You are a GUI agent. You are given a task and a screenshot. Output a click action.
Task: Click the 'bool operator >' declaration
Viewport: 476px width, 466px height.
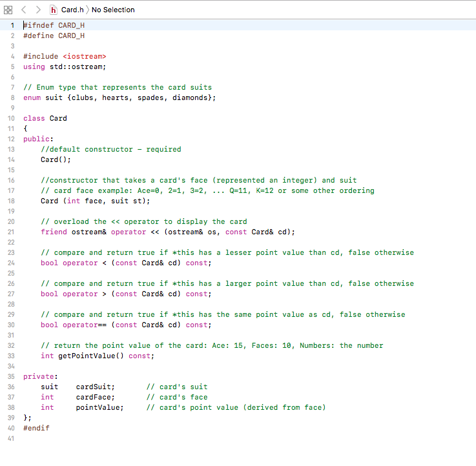(127, 294)
